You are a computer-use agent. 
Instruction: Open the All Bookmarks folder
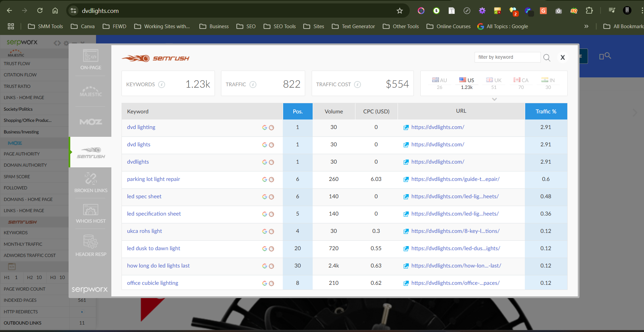click(623, 26)
